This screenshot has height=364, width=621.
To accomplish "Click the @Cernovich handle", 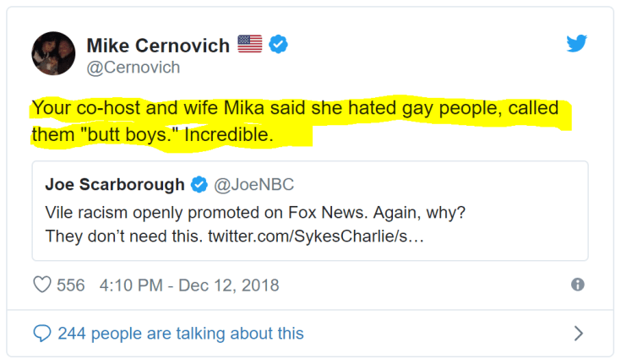I will pyautogui.click(x=133, y=67).
